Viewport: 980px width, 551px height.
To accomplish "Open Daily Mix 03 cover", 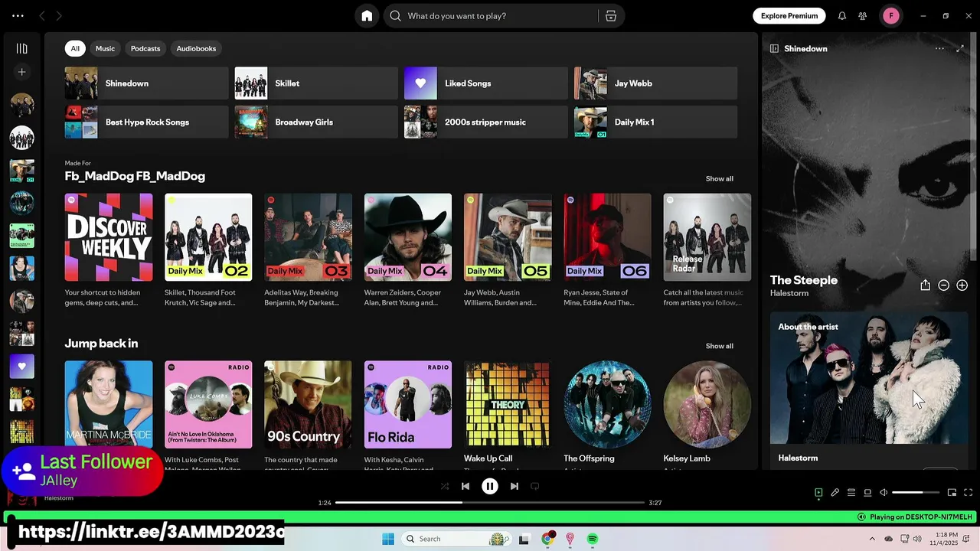I will (308, 237).
